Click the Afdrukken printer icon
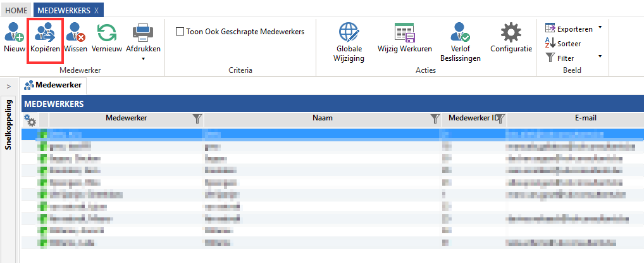The image size is (644, 263). point(143,32)
